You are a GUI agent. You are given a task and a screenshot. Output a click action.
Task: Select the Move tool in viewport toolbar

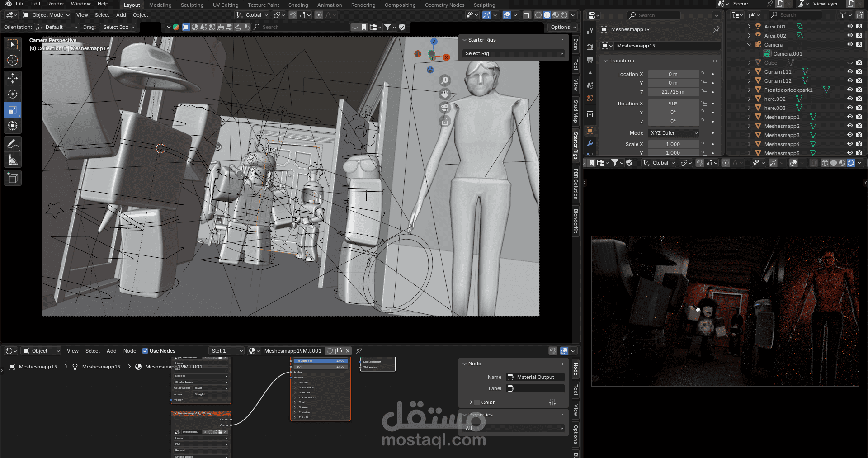pos(13,78)
